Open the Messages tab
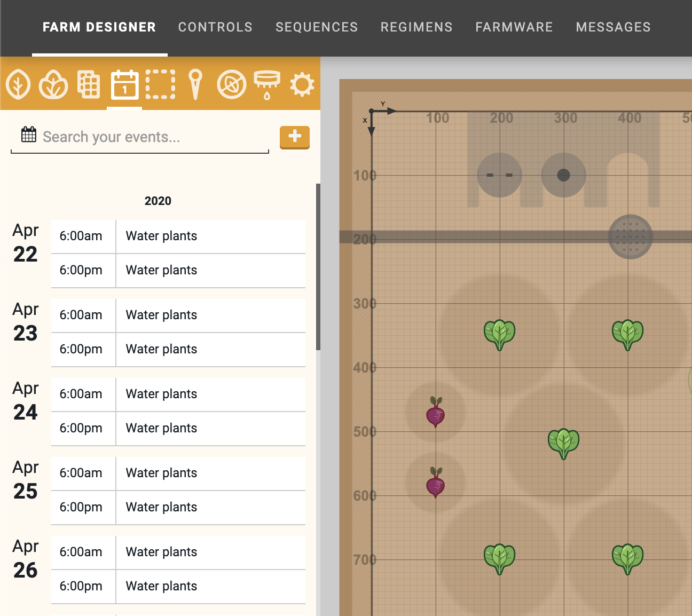Screen dimensions: 692x616 [613, 27]
